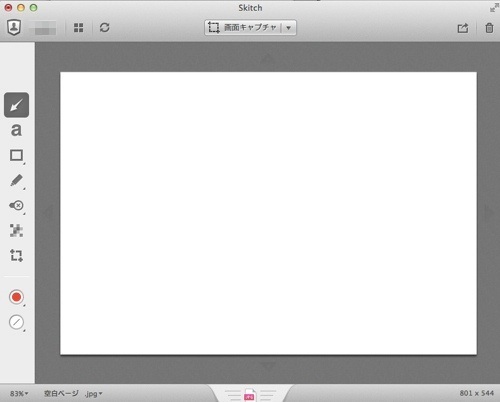Select the Arrow tool
500x402 pixels.
(16, 105)
